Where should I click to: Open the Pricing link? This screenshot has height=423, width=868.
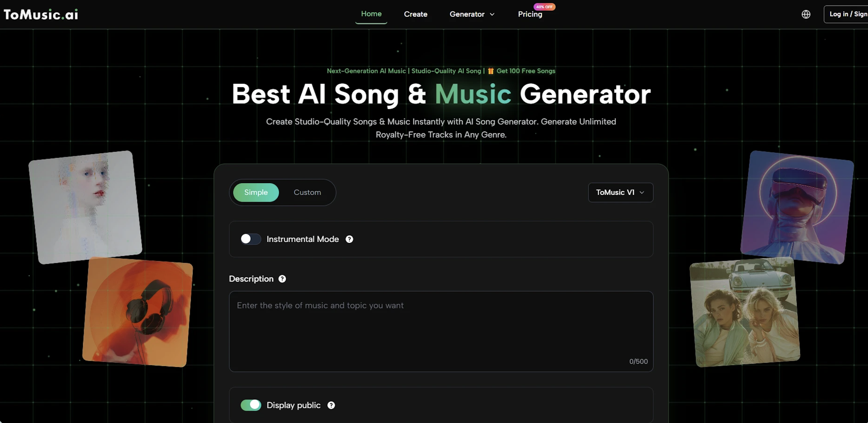[530, 14]
